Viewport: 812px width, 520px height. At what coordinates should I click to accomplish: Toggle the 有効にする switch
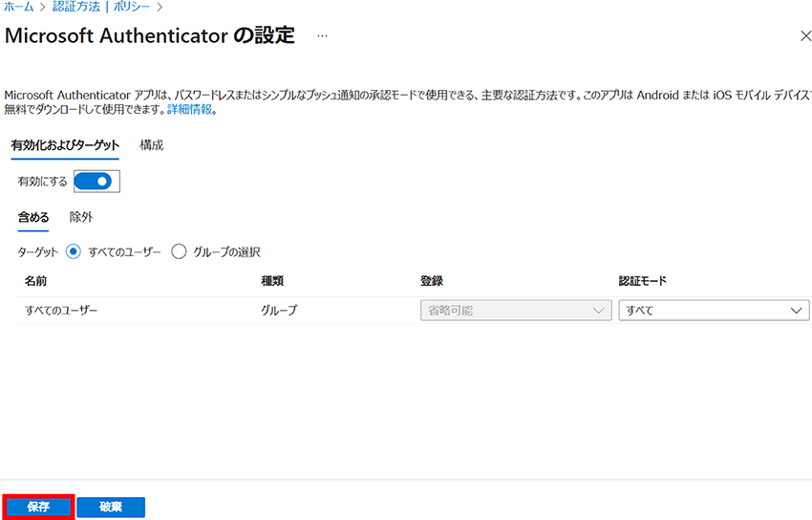93,182
